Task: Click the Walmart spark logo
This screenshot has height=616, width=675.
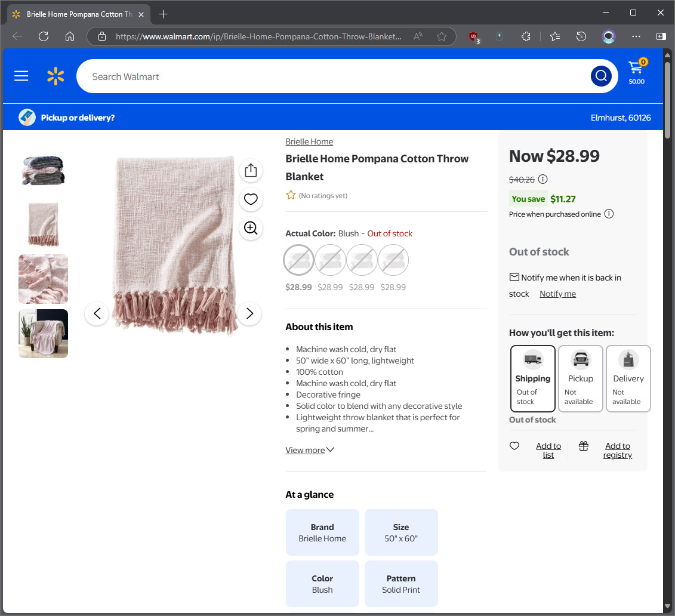Action: 56,76
